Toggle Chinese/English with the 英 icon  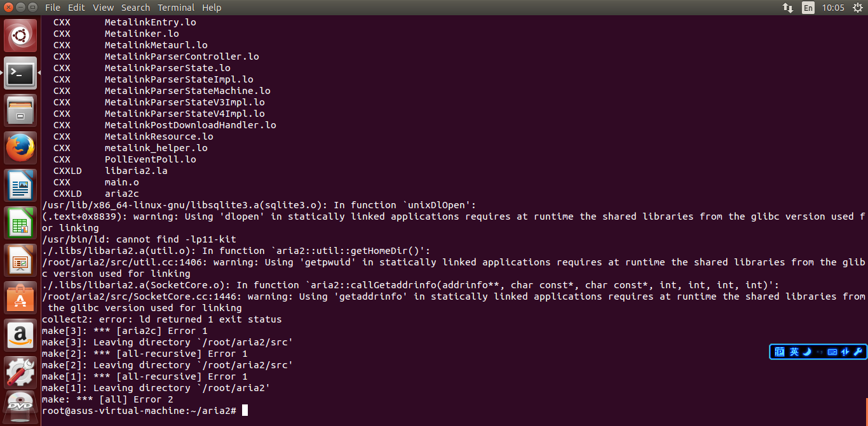[x=794, y=352]
